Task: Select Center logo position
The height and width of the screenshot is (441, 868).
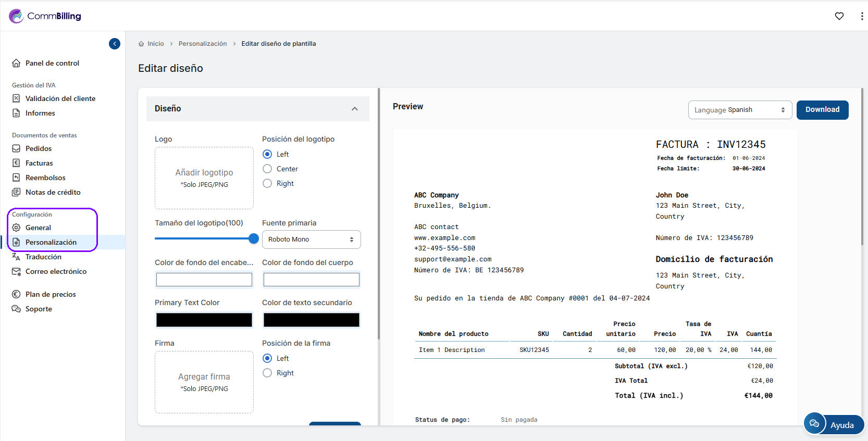Action: pyautogui.click(x=267, y=169)
